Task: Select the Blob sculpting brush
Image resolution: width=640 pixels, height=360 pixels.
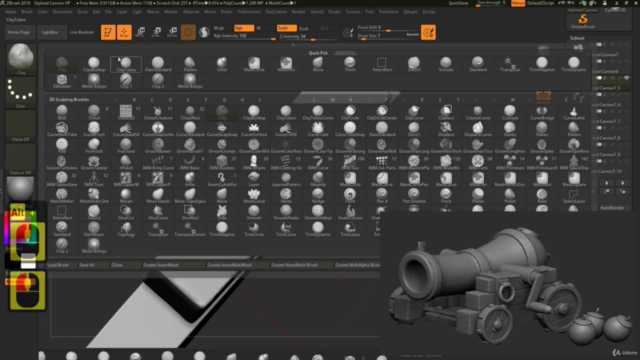Action: (x=62, y=112)
